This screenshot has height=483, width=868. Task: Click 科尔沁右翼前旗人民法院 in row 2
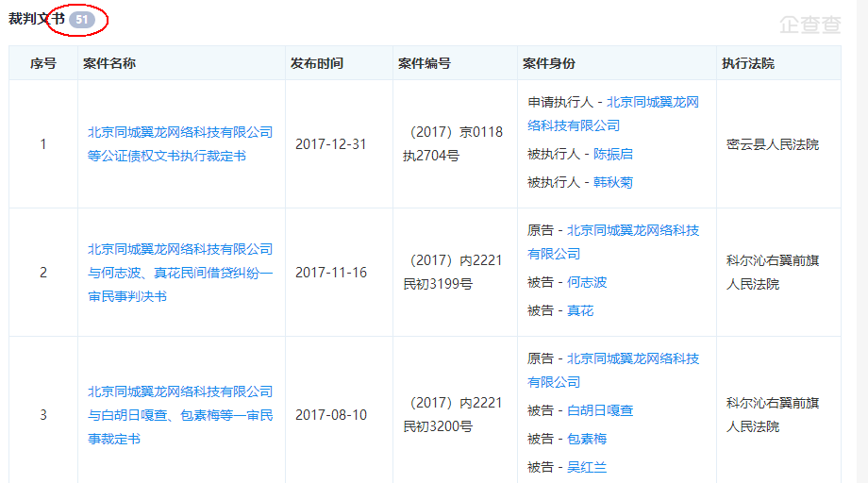(773, 273)
